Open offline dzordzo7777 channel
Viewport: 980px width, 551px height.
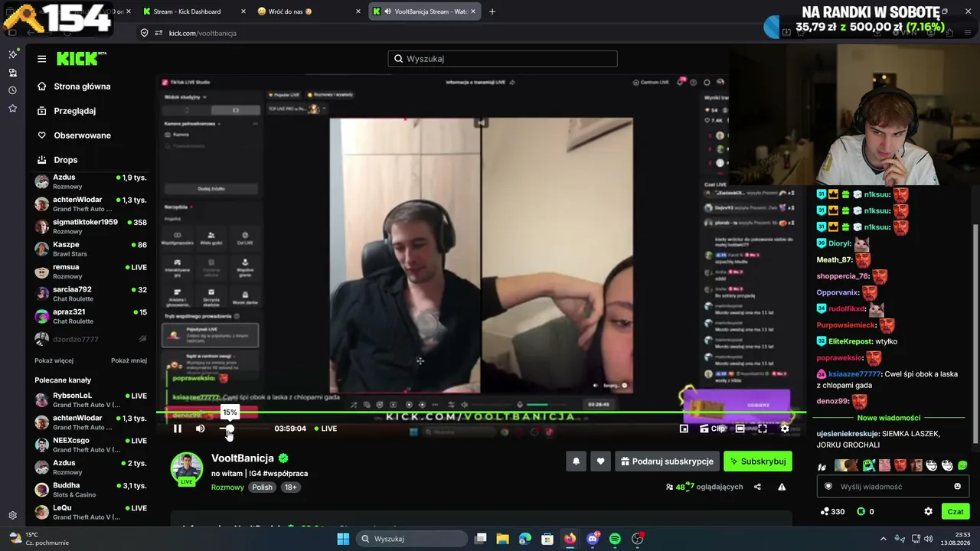coord(90,339)
